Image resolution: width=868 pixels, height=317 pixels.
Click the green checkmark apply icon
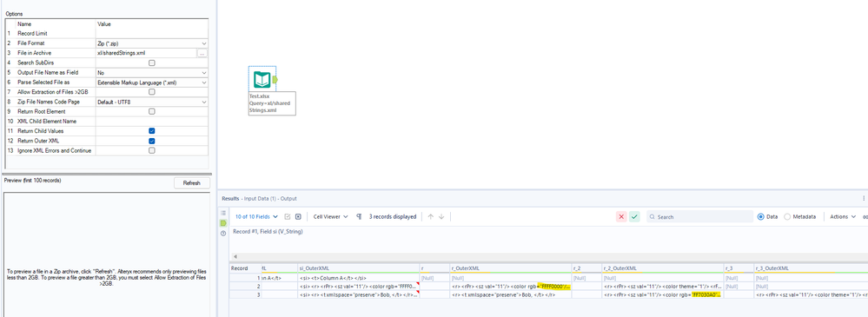(634, 217)
